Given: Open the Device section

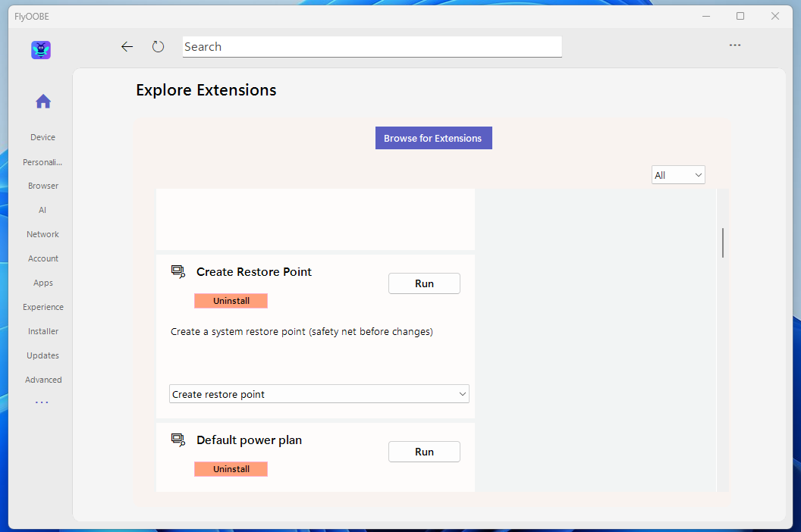Looking at the screenshot, I should 42,137.
